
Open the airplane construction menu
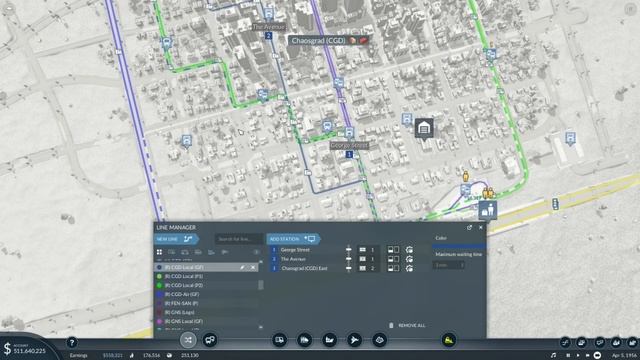[x=354, y=340]
